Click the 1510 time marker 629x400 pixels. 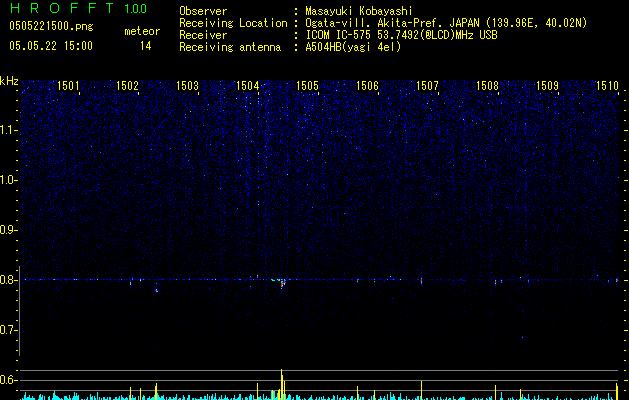coord(607,86)
